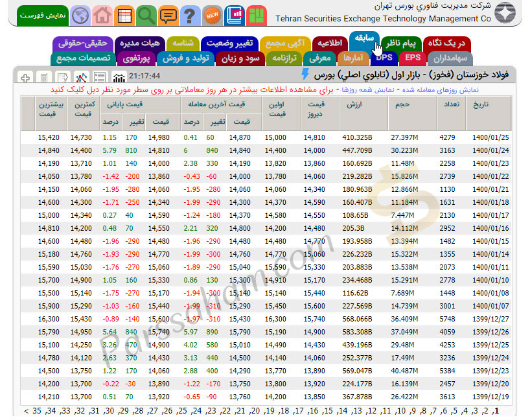This screenshot has width=530, height=420.
Task: Open the هیات مدیره tab
Action: [139, 43]
